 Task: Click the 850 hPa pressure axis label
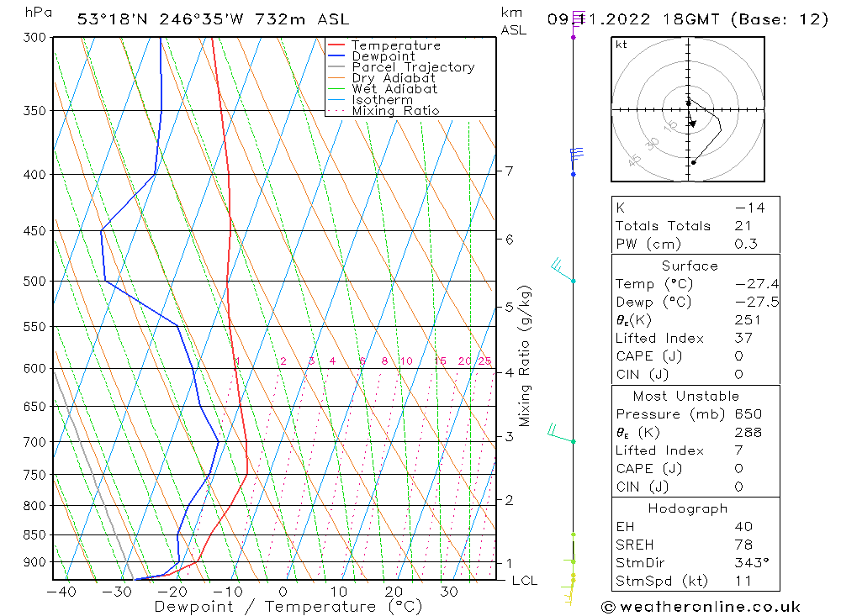pyautogui.click(x=34, y=535)
